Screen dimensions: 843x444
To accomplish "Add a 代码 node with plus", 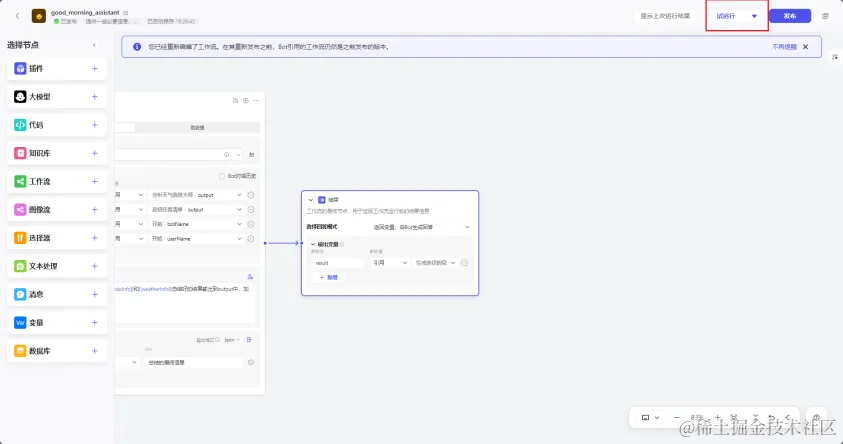I will [95, 125].
